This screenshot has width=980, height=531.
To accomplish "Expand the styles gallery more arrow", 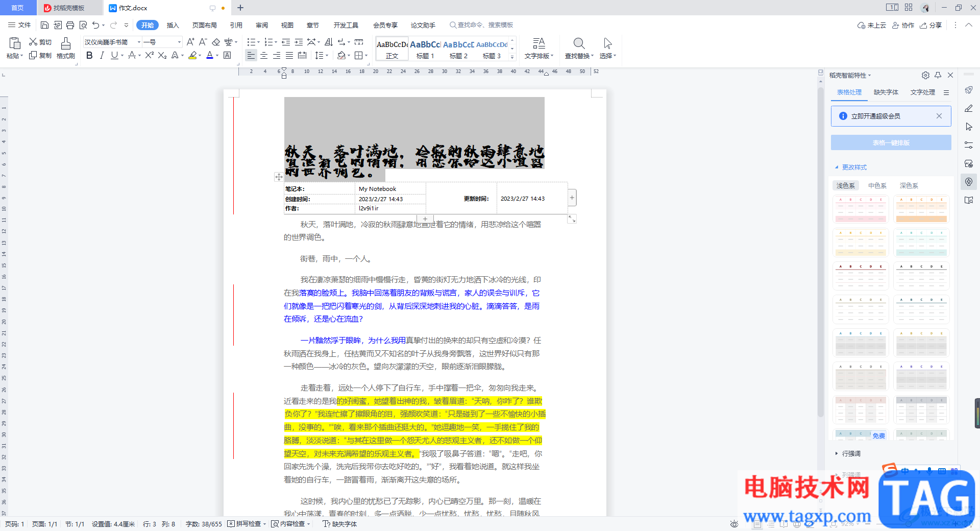I will point(512,57).
